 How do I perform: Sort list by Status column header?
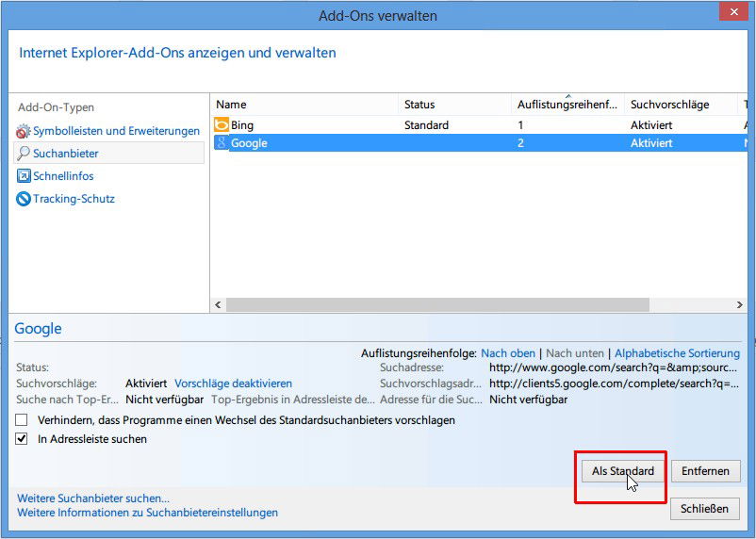pos(454,105)
